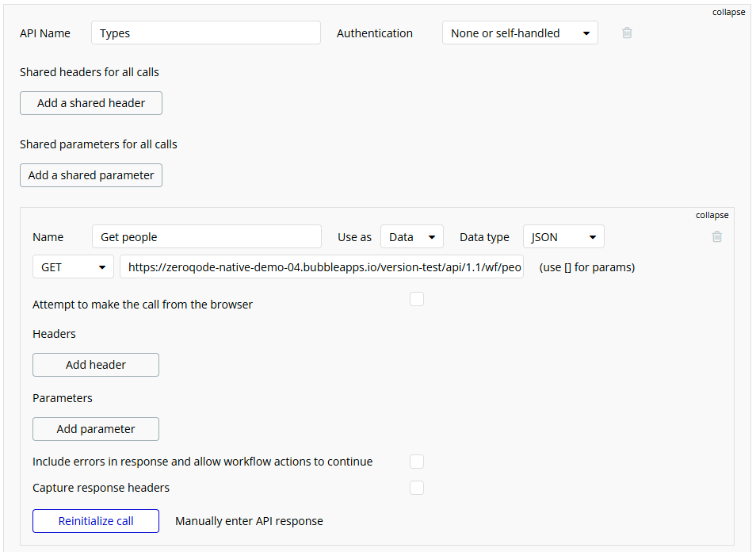Open the Authentication dropdown

(x=520, y=33)
